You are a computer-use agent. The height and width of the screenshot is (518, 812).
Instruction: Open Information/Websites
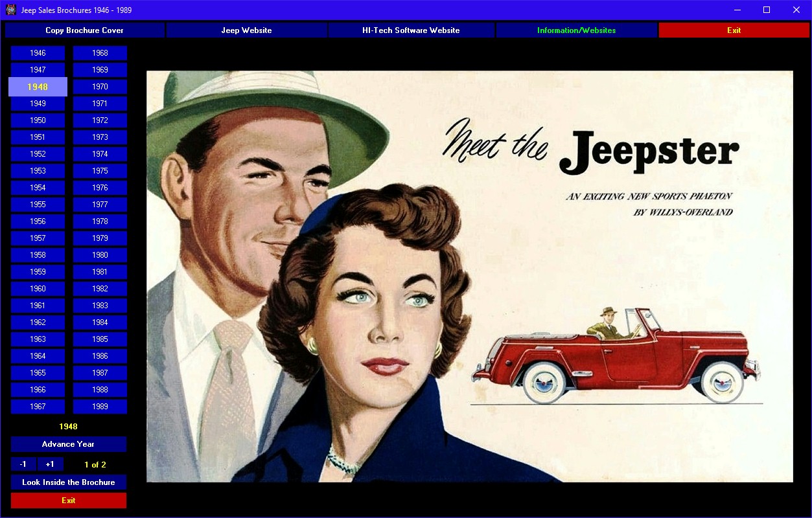(576, 30)
